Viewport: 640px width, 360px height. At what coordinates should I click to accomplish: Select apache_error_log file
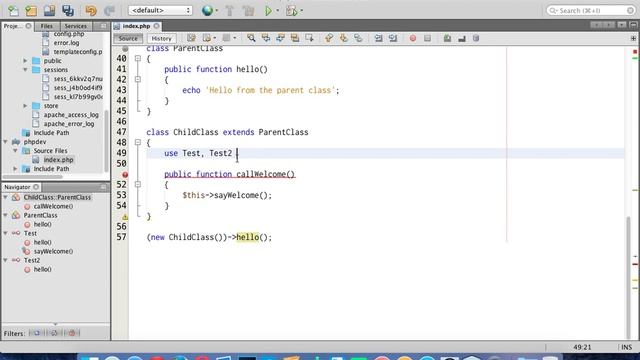tap(69, 124)
